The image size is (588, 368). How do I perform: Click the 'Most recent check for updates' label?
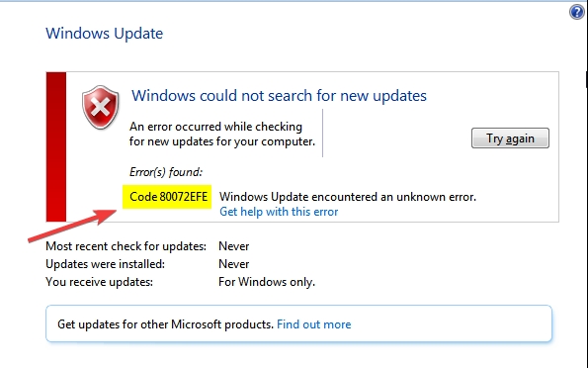tap(126, 246)
